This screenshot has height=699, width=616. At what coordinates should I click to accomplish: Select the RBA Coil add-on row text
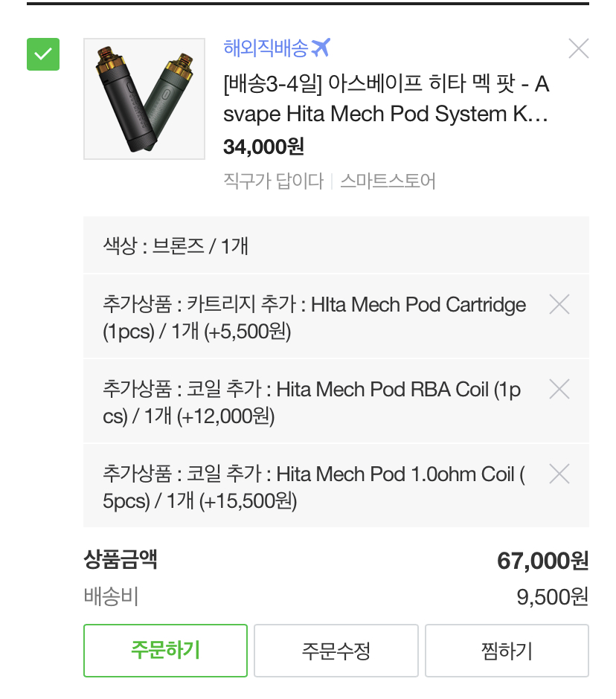point(312,402)
